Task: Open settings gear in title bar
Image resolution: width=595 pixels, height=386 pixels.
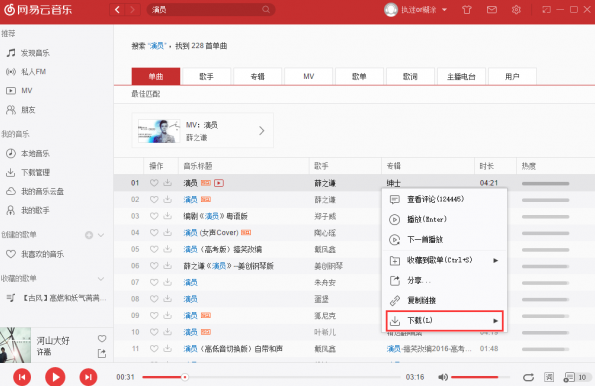Action: pos(516,9)
